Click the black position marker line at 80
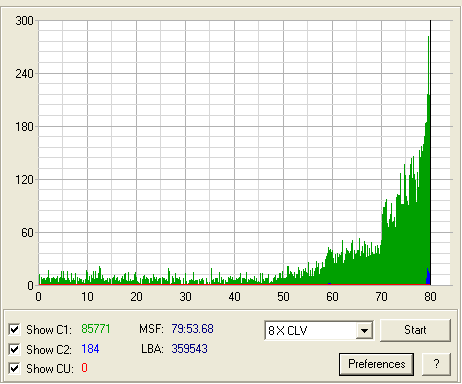Image resolution: width=462 pixels, height=384 pixels. click(x=430, y=152)
